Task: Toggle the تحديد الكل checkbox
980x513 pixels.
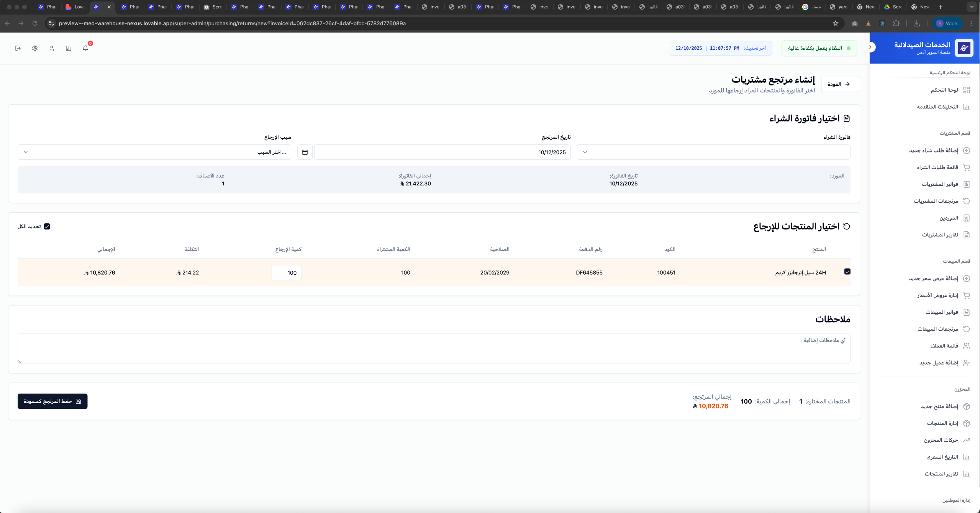Action: point(47,226)
